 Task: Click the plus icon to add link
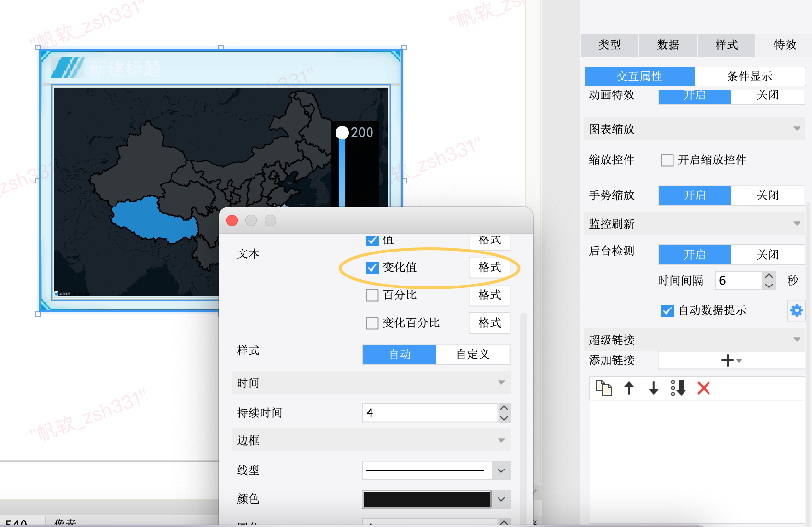(728, 360)
